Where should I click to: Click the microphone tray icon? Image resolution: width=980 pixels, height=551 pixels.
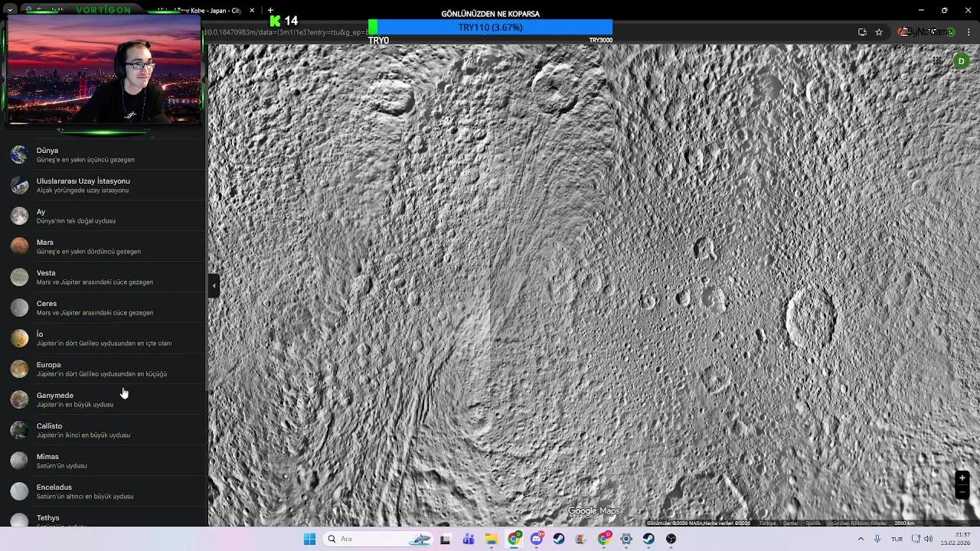coord(877,539)
